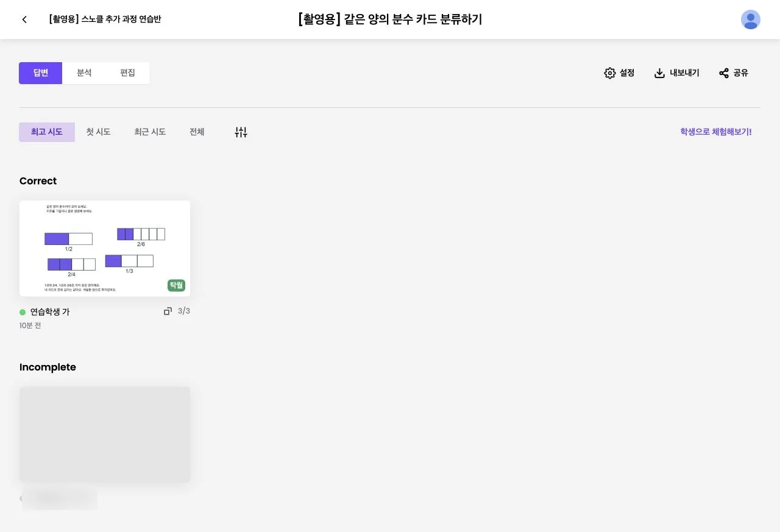Select the 전체 filter
780x532 pixels.
(x=197, y=132)
